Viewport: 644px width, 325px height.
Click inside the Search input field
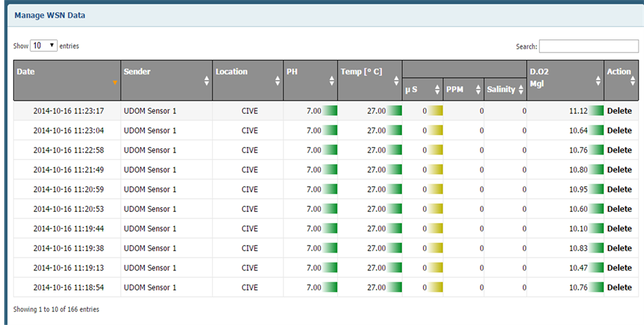click(x=588, y=46)
